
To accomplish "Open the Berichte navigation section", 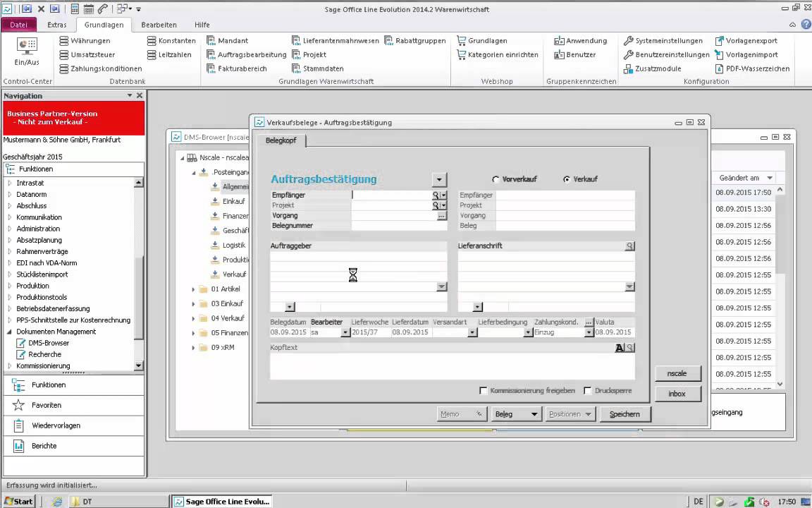I will 73,446.
